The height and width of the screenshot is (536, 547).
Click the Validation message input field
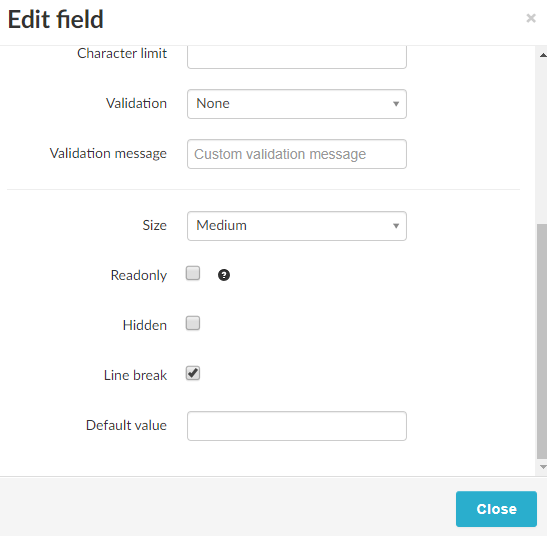pos(297,154)
